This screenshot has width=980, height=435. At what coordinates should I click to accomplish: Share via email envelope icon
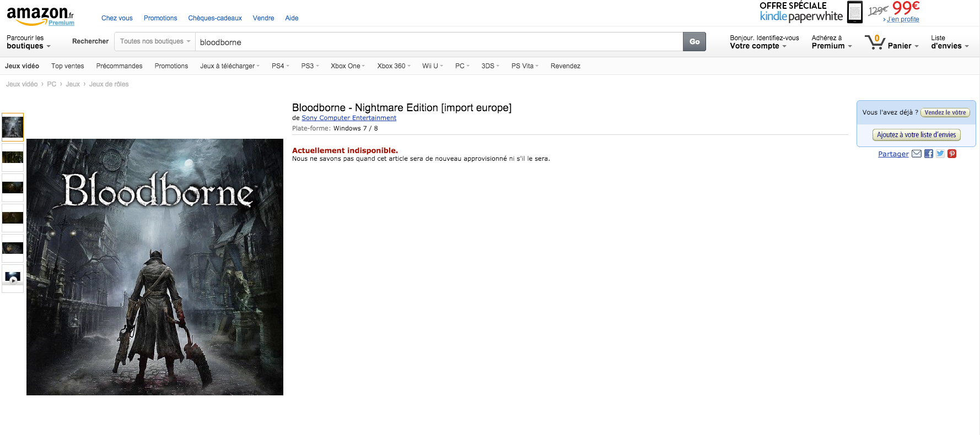917,154
